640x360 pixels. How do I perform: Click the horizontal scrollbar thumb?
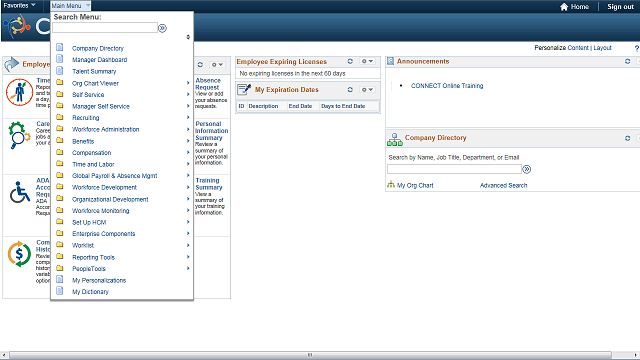tap(310, 355)
